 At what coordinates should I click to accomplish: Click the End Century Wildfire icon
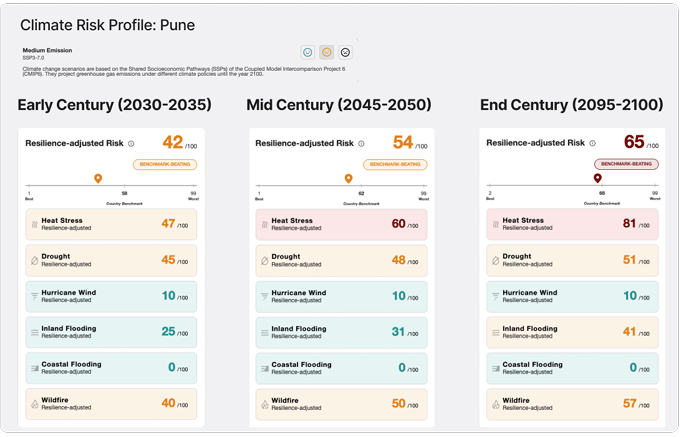494,403
